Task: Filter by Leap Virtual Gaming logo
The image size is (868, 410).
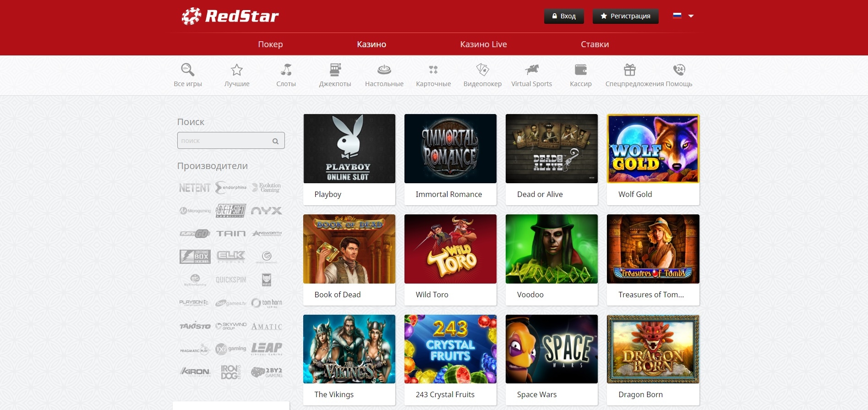Action: (267, 349)
